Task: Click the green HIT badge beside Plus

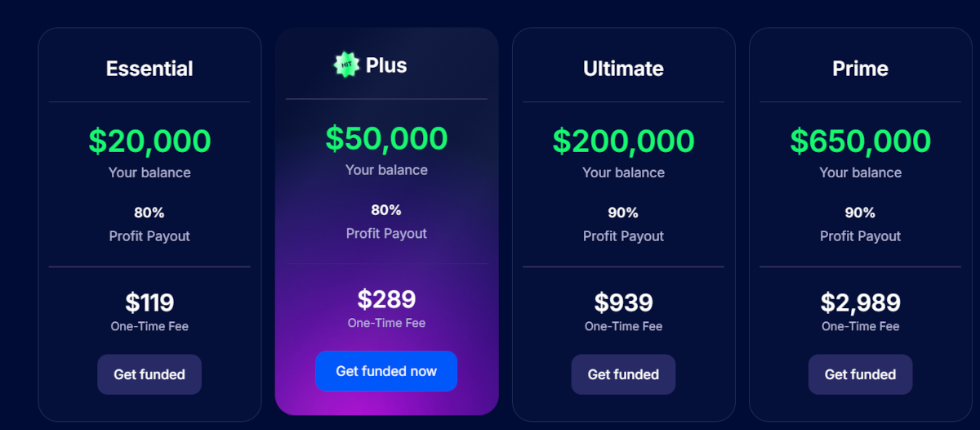Action: coord(346,65)
